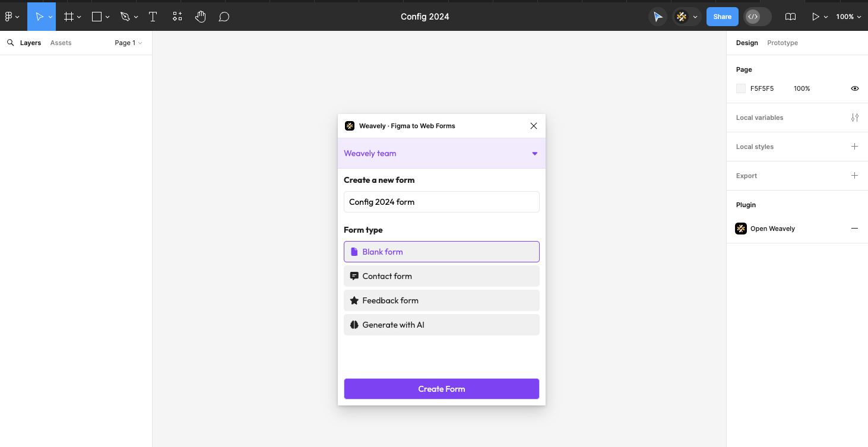Screen dimensions: 868x447
Task: Click the form name input field
Action: [x=442, y=202]
